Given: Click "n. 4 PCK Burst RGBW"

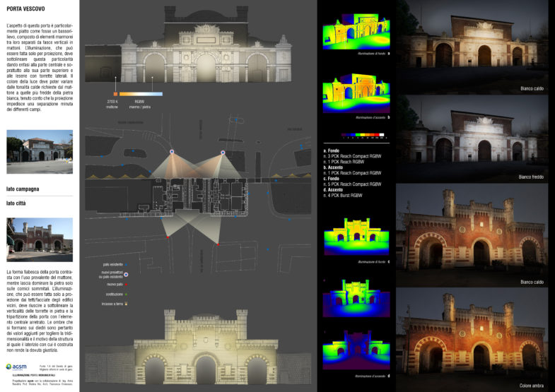Looking at the screenshot, I should click(x=343, y=196).
